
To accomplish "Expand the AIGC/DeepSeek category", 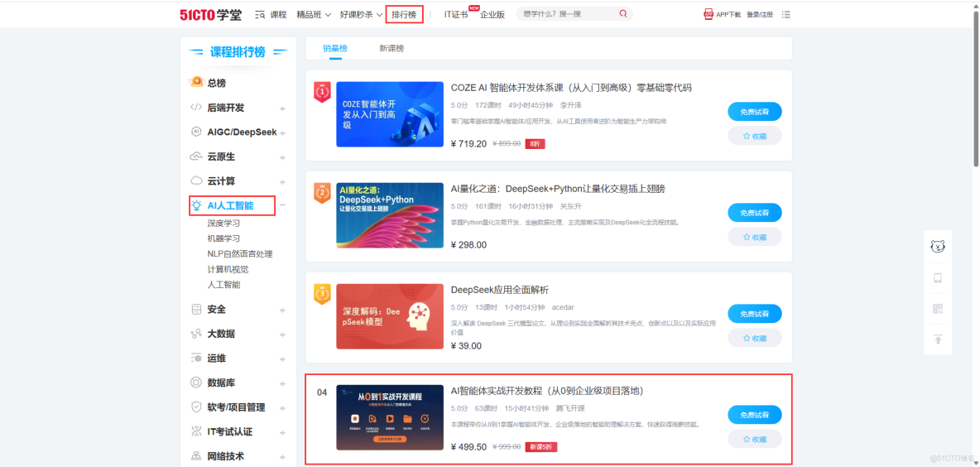I will pyautogui.click(x=282, y=133).
